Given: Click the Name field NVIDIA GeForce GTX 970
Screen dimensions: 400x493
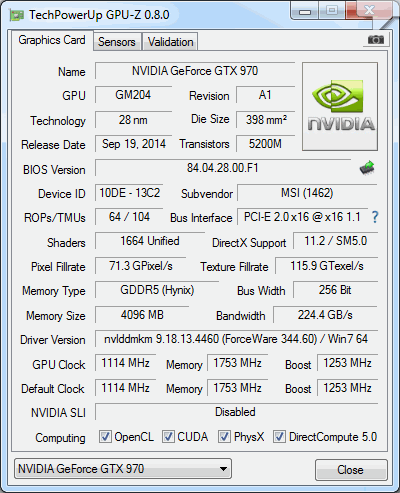Looking at the screenshot, I should point(195,71).
